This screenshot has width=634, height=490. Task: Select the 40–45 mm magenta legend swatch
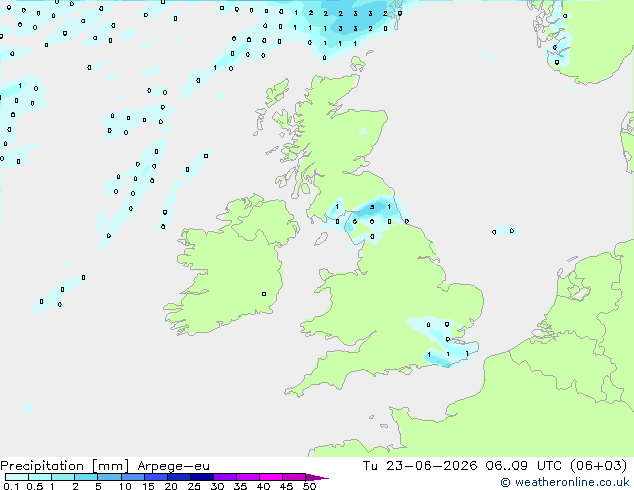coord(271,477)
